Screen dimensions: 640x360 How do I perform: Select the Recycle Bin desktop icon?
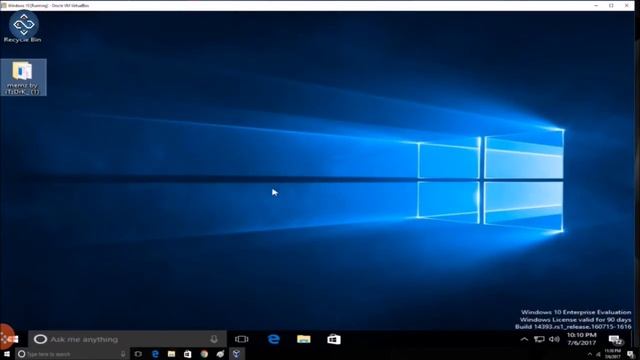pyautogui.click(x=23, y=27)
